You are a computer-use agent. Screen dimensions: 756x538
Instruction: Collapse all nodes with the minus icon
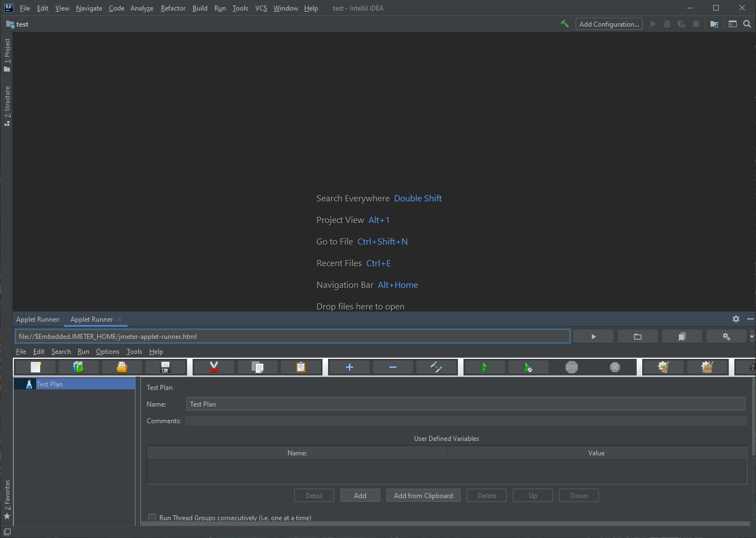click(393, 367)
